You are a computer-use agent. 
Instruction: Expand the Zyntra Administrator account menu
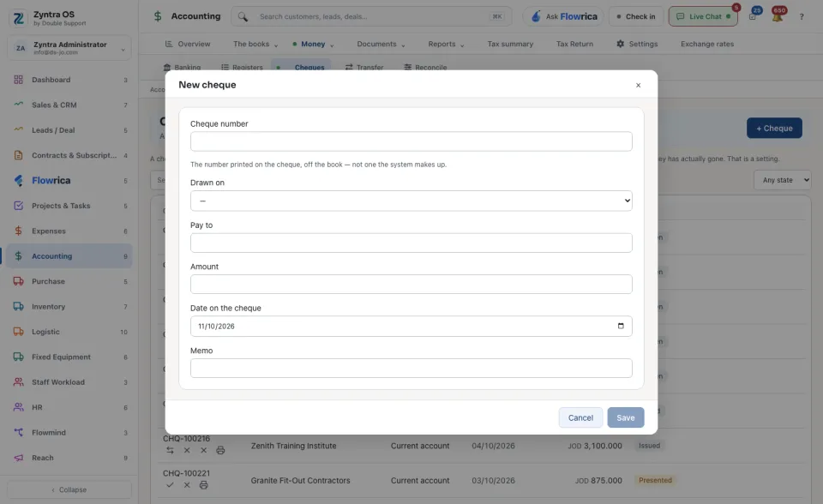coord(69,48)
